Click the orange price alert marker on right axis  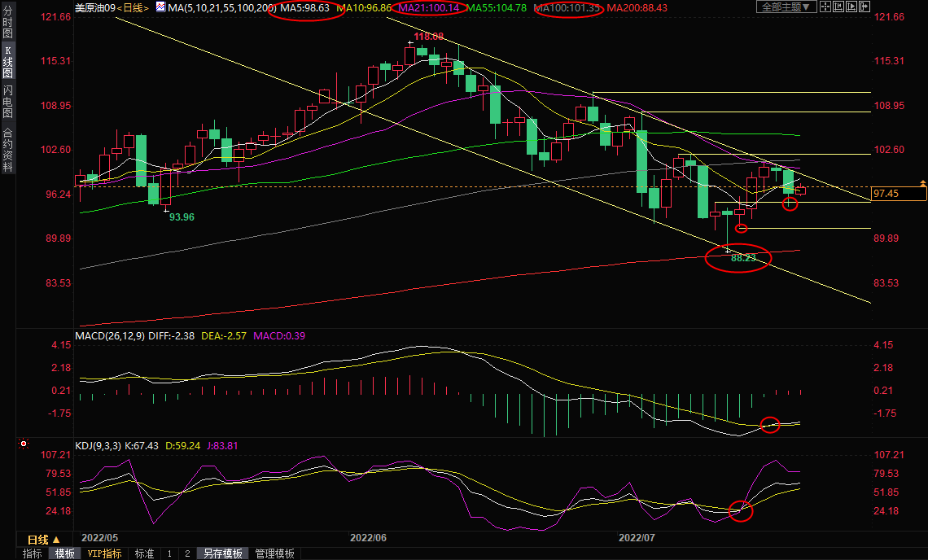pos(922,182)
